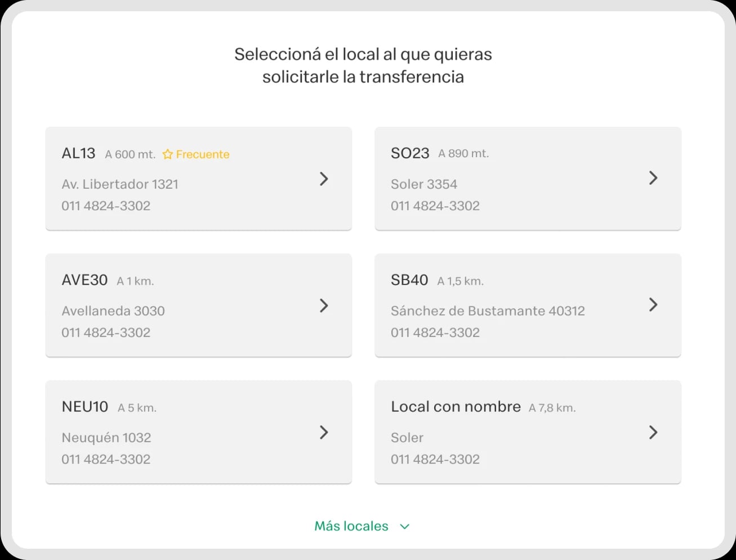The image size is (736, 560).
Task: Choose the NEU10 local at Neuquén 1032
Action: coord(198,432)
